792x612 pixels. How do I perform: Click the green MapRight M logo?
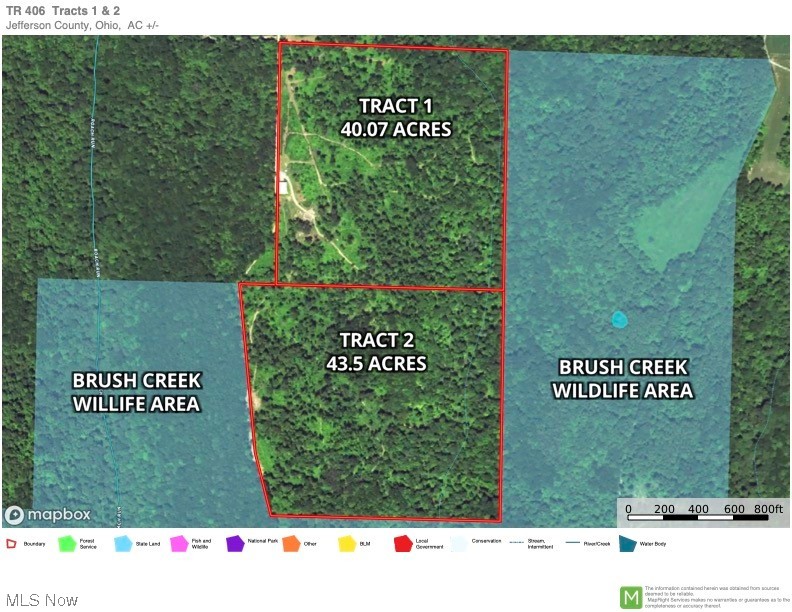click(x=631, y=596)
